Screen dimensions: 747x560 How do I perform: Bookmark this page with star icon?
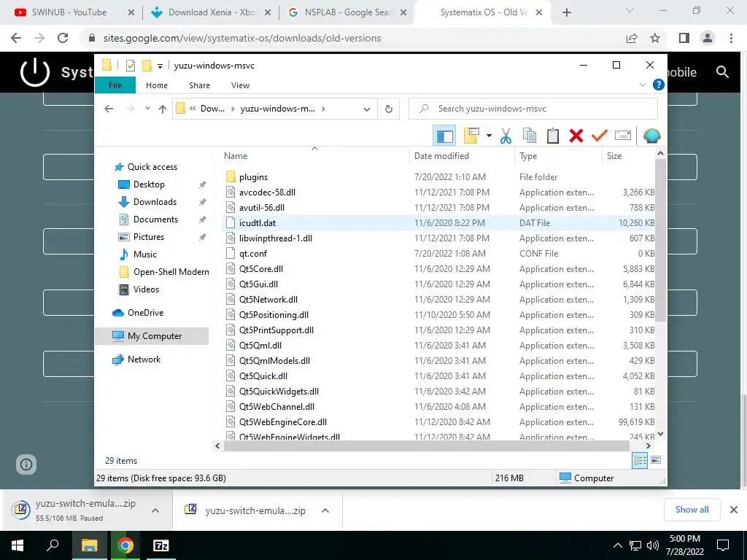pyautogui.click(x=655, y=38)
